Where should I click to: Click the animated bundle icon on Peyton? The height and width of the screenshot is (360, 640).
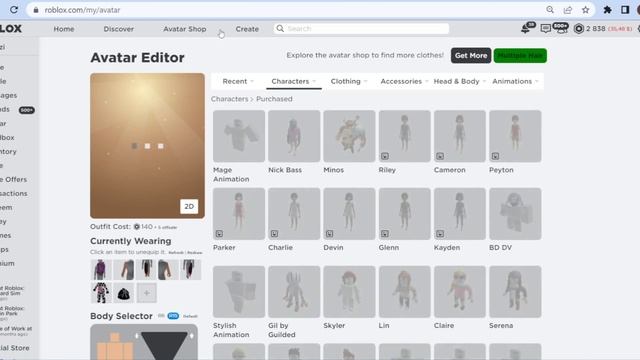(x=495, y=156)
